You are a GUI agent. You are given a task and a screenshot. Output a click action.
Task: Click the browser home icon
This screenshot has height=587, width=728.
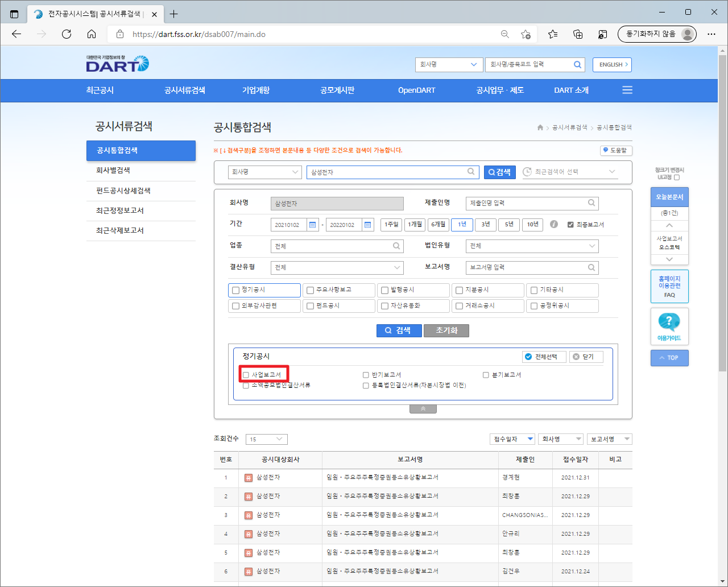pyautogui.click(x=92, y=34)
